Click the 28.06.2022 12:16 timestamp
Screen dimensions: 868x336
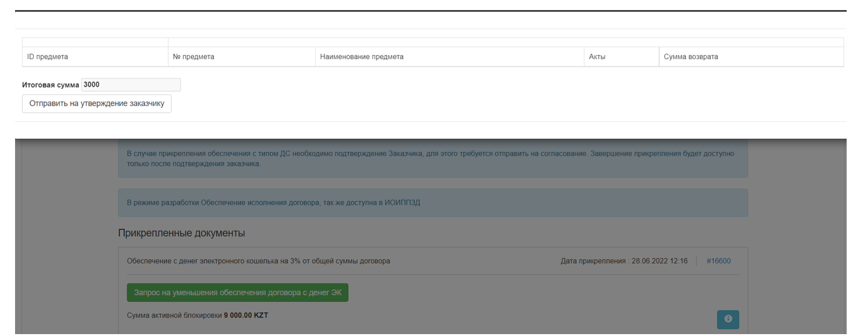(x=659, y=261)
